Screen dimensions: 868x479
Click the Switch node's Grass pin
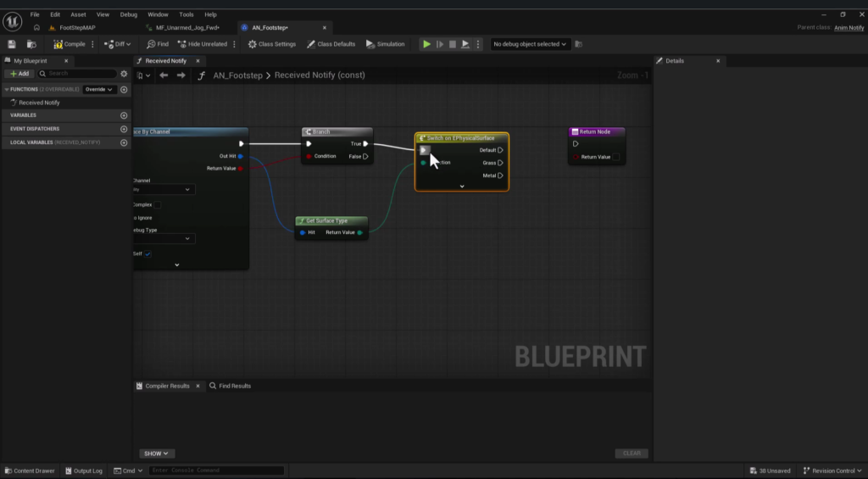(500, 163)
